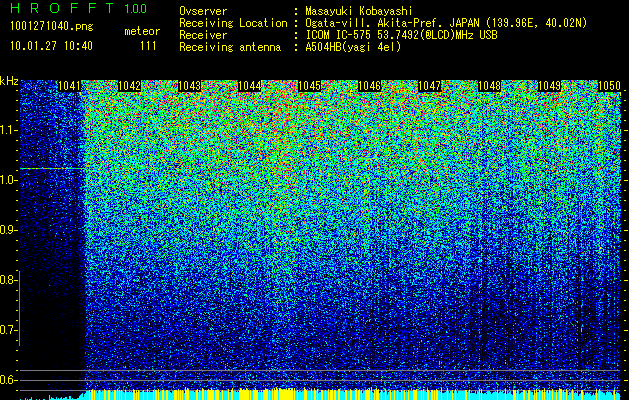629x400 pixels.
Task: Click the 1042 time marker
Action: click(130, 86)
